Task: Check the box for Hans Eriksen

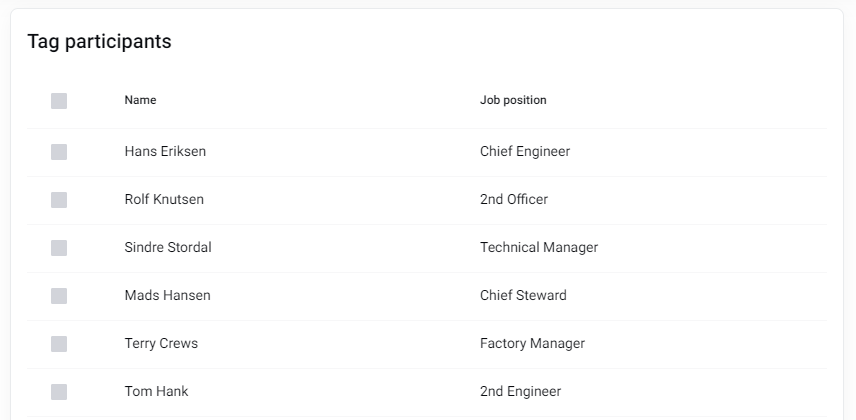Action: pyautogui.click(x=59, y=152)
